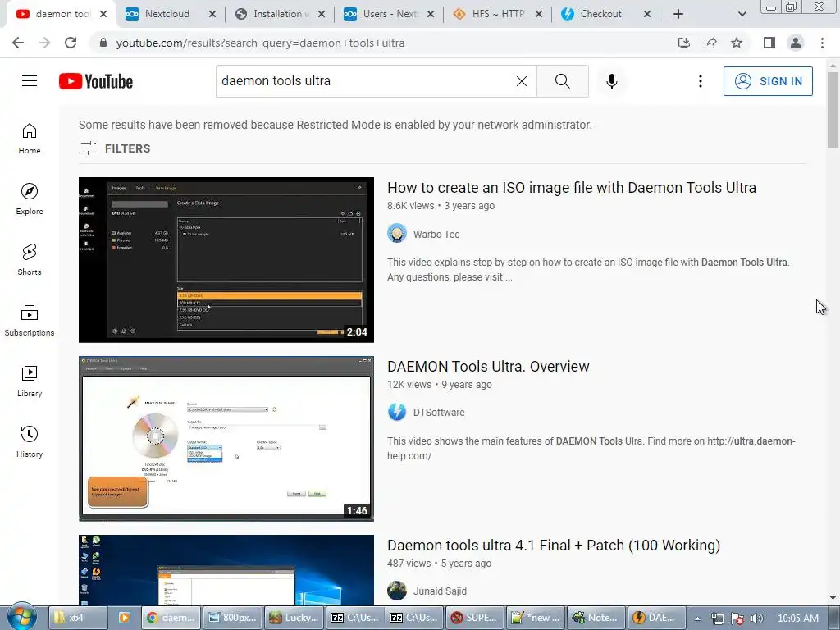Bookmark this page with star icon
This screenshot has height=630, width=840.
(737, 43)
